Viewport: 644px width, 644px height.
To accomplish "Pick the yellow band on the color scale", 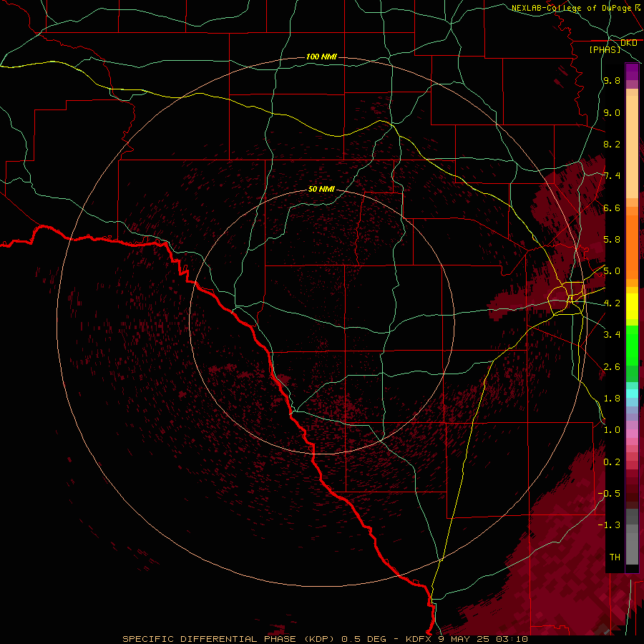I will coord(632,306).
